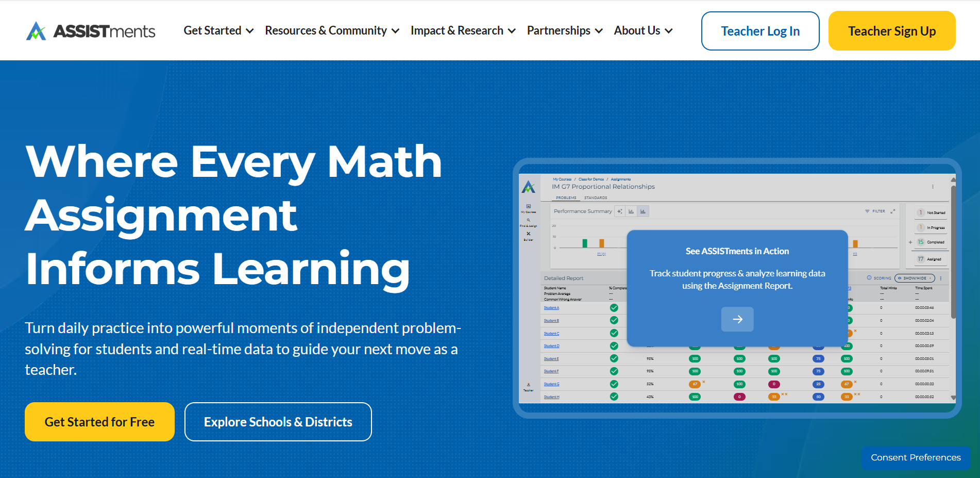Screen dimensions: 980x478
Task: Click the SCORING label text
Action: tap(882, 278)
